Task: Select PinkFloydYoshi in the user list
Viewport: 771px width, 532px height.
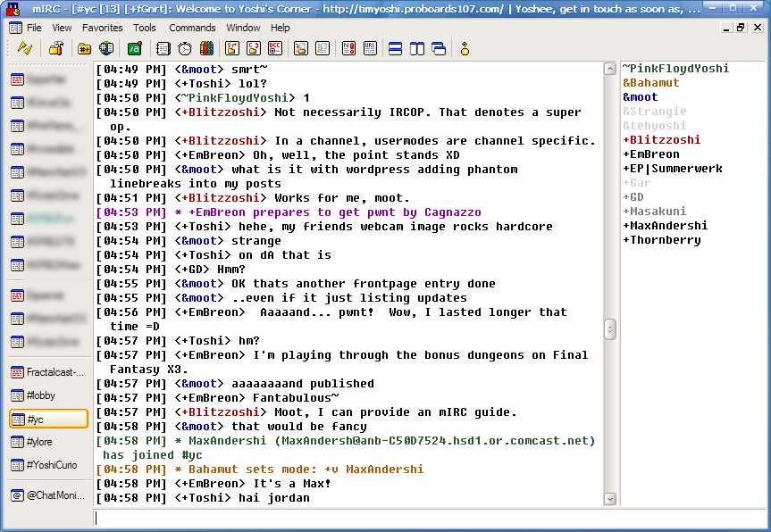Action: point(675,69)
